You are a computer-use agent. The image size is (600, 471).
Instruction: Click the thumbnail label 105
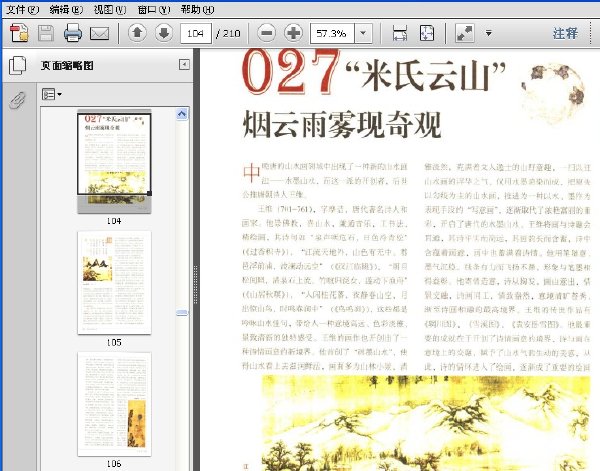(114, 342)
